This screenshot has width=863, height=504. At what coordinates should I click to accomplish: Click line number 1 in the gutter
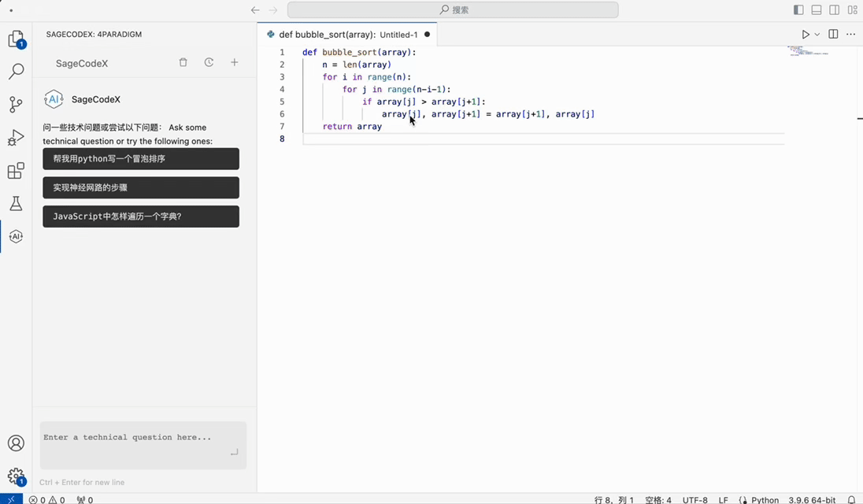(x=282, y=52)
